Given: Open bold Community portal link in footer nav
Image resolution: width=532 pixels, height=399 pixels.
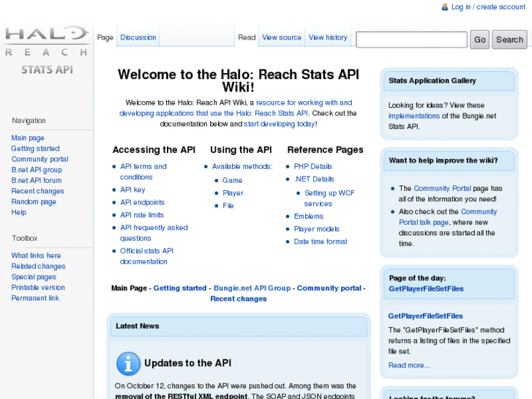Looking at the screenshot, I should click(329, 288).
